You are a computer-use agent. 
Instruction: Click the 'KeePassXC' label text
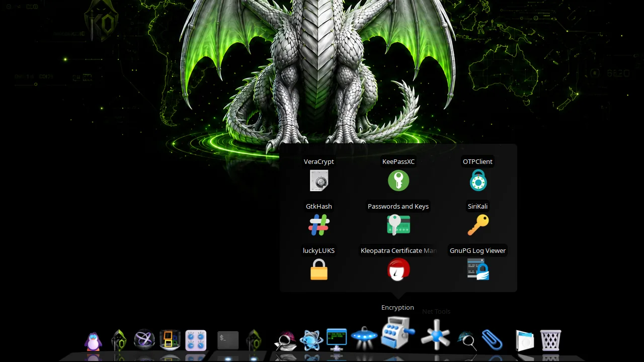coord(398,161)
